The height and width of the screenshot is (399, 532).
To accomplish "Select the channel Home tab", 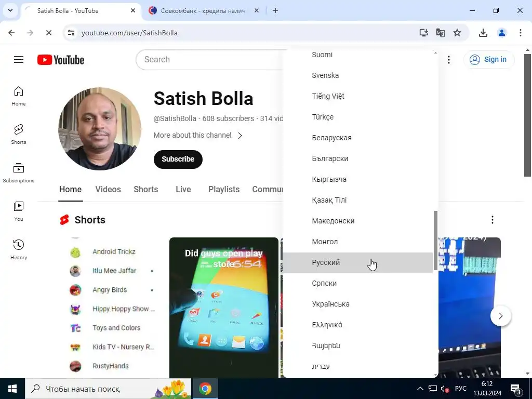I will [70, 189].
